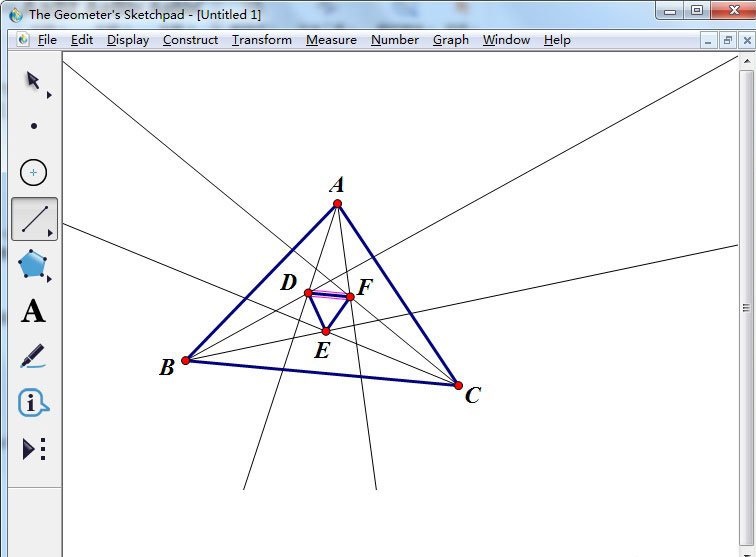Select the Information tool
Viewport: 756px width, 557px height.
click(x=33, y=402)
